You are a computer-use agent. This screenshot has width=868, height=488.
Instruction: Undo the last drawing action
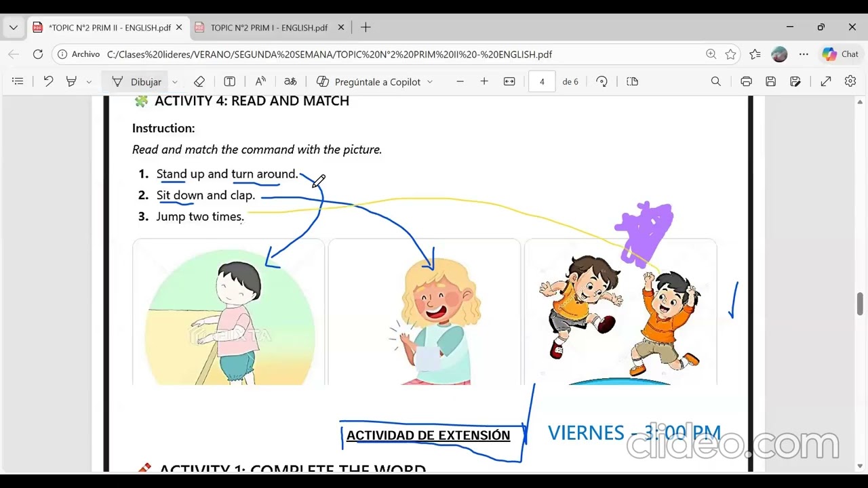pos(48,81)
